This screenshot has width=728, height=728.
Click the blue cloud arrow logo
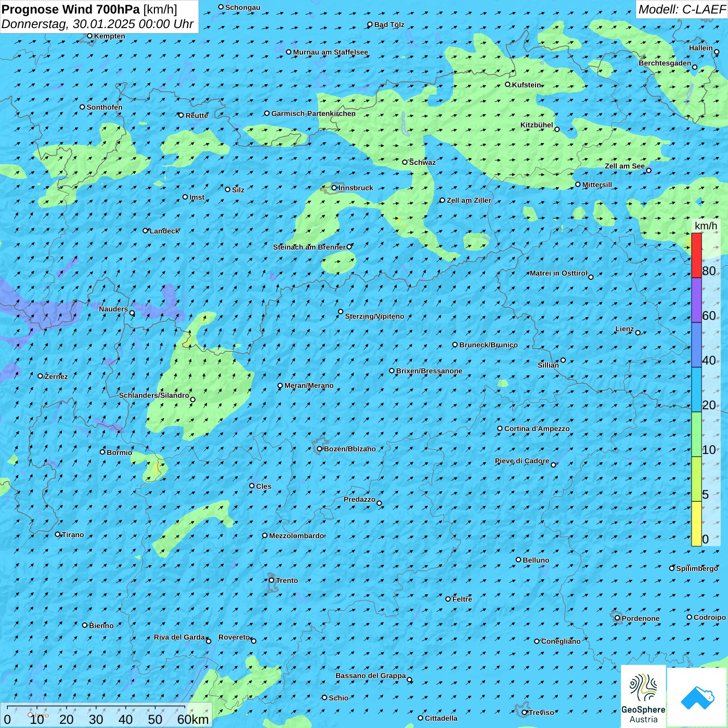697,697
